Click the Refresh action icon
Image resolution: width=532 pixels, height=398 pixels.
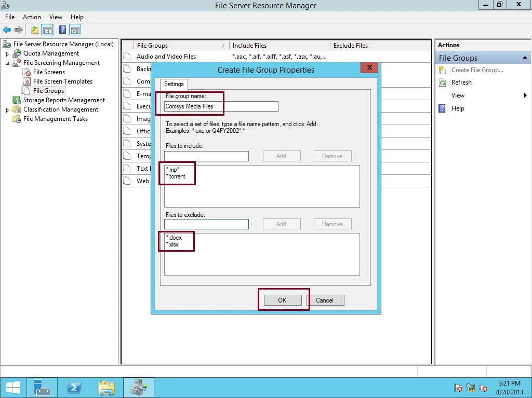click(x=443, y=83)
